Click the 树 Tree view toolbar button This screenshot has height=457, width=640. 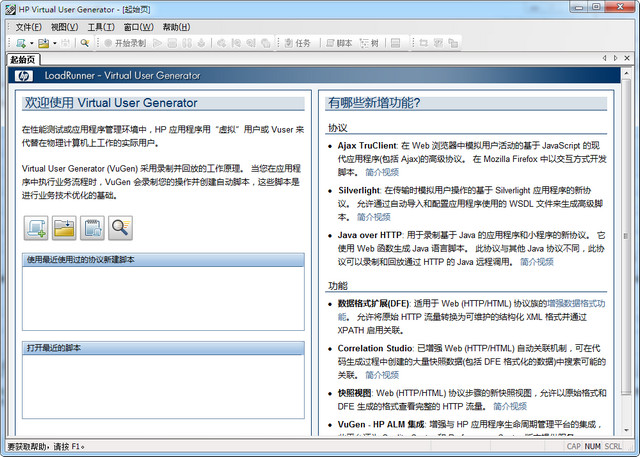(370, 43)
